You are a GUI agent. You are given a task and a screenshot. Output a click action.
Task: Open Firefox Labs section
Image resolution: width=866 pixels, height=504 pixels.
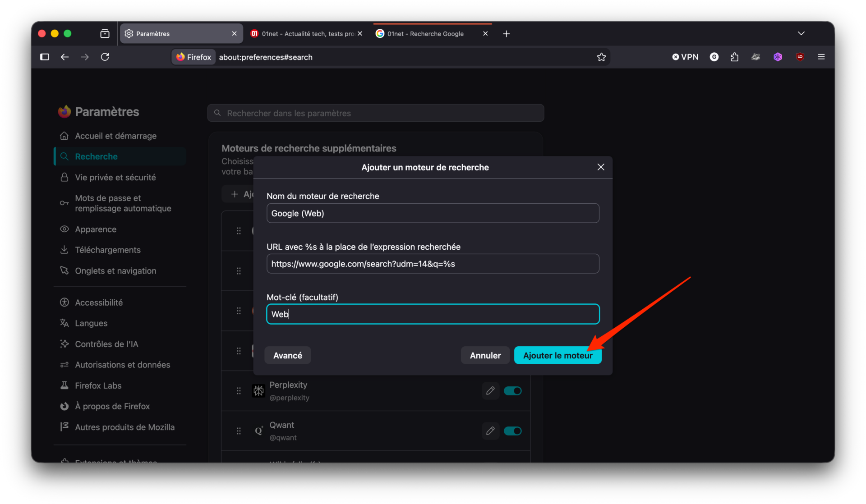(120, 385)
